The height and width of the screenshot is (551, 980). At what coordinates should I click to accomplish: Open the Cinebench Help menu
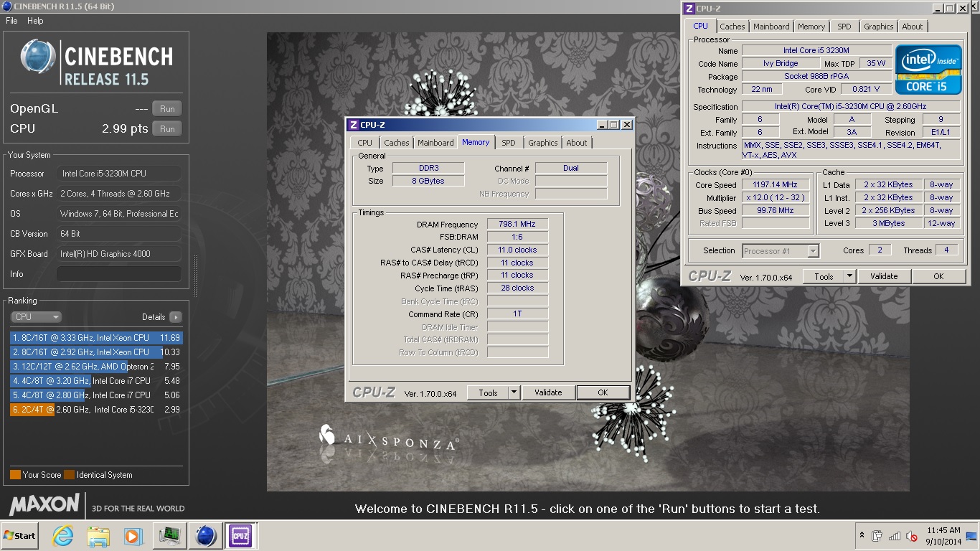tap(35, 21)
